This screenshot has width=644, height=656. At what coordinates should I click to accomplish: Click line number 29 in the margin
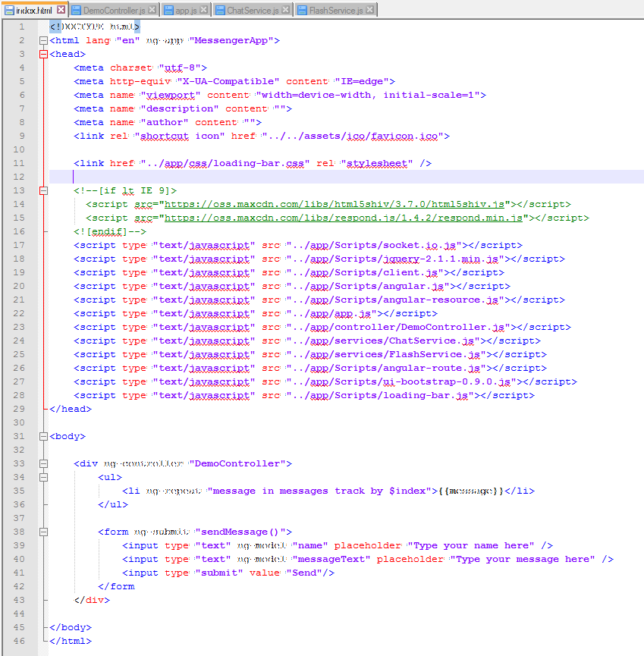point(19,410)
